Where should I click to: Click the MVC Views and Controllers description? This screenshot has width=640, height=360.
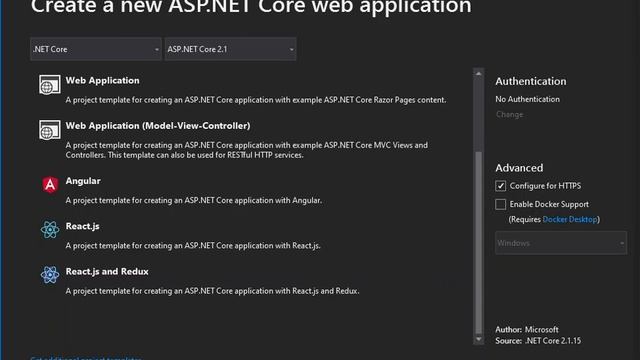click(247, 150)
